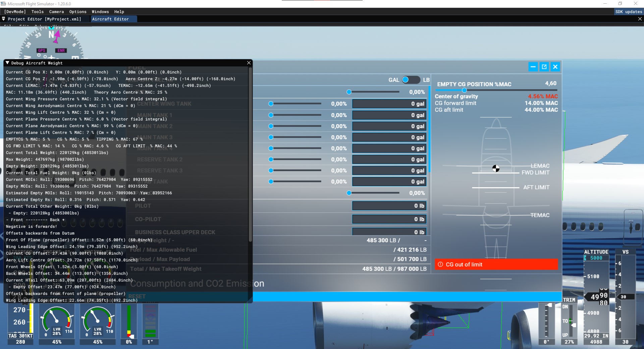The height and width of the screenshot is (349, 644).
Task: Edit the Pilot weight field
Action: pyautogui.click(x=389, y=206)
